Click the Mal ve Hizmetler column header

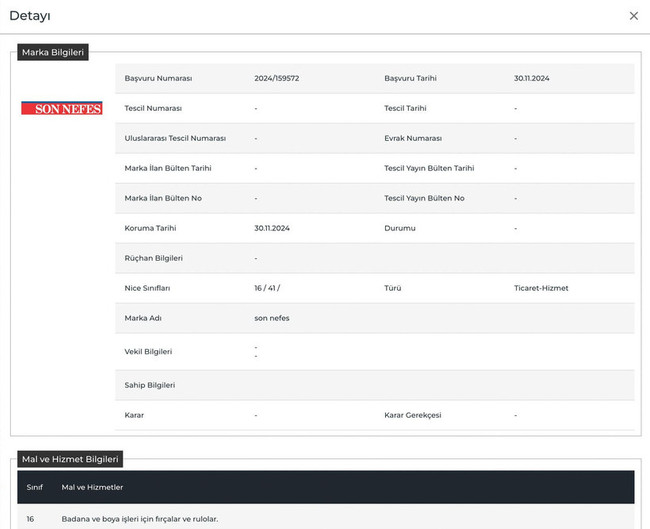[x=92, y=487]
